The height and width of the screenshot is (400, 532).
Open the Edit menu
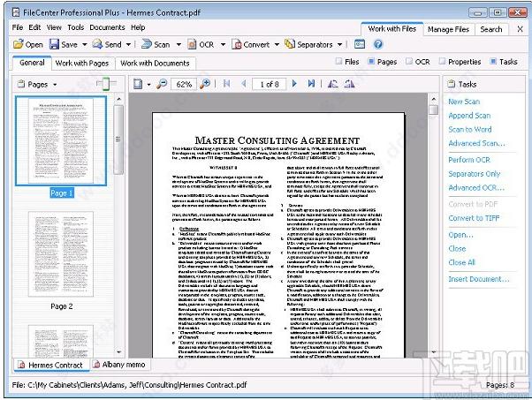click(34, 27)
